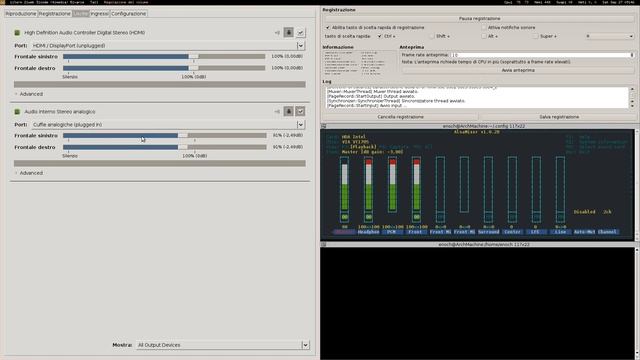The height and width of the screenshot is (360, 640).
Task: Click the date and clock in top bar
Action: tap(618, 2)
